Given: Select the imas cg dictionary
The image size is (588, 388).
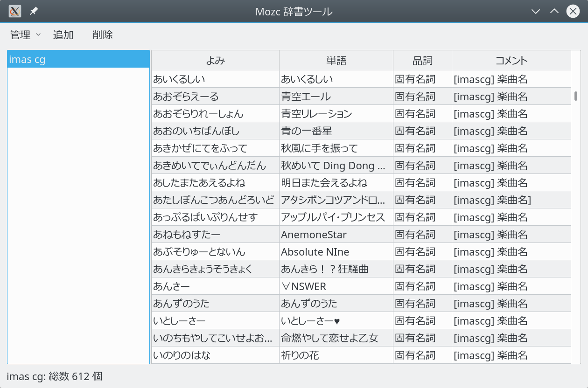Looking at the screenshot, I should point(78,60).
